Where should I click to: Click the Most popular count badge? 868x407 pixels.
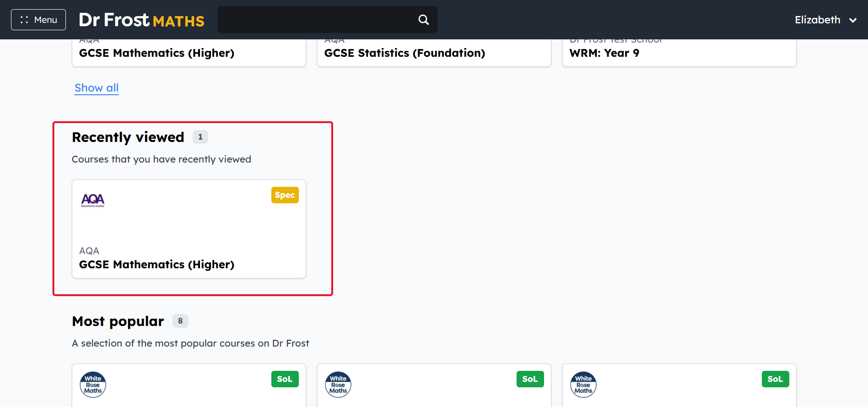click(x=180, y=321)
